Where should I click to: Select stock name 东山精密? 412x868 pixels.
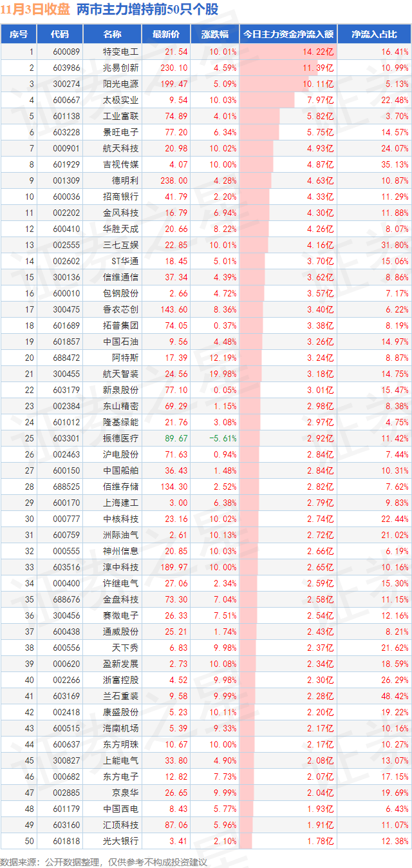[x=121, y=406]
